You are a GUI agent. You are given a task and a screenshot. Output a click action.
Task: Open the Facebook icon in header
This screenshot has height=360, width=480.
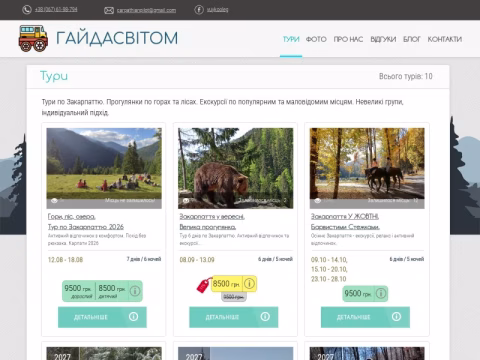[199, 10]
